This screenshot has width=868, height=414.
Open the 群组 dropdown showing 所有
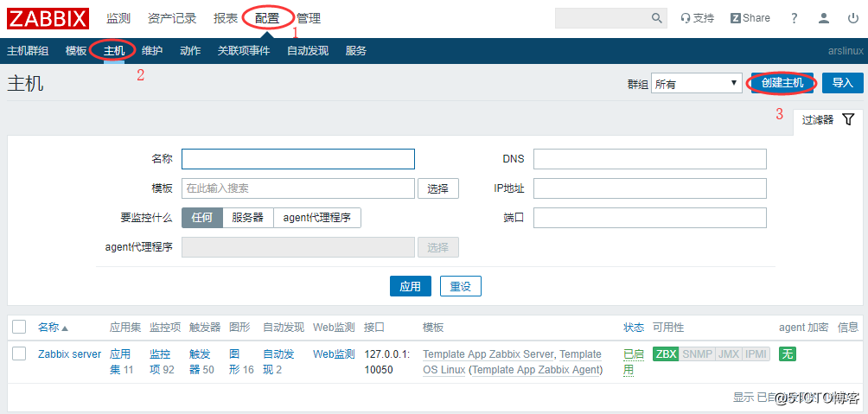click(x=697, y=83)
